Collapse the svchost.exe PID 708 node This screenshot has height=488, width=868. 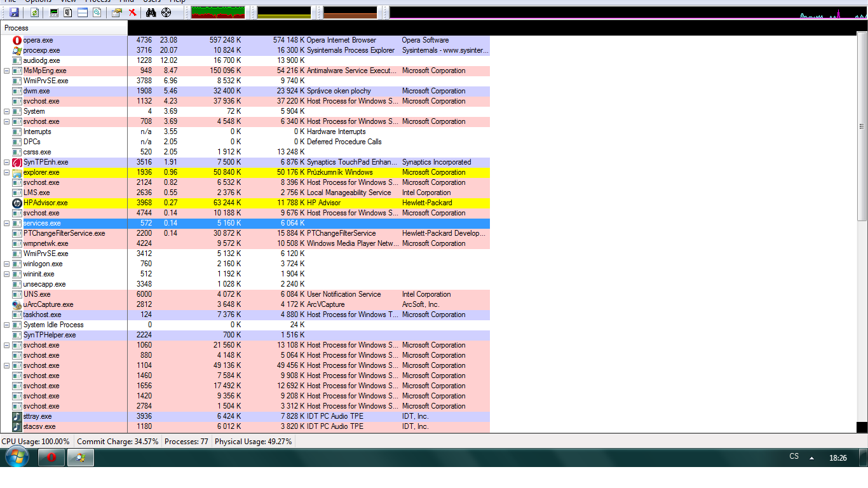[7, 121]
